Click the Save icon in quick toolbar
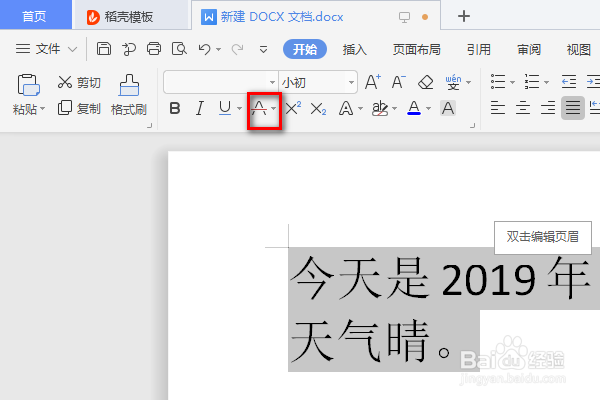Screen dimensions: 600x400 click(104, 49)
